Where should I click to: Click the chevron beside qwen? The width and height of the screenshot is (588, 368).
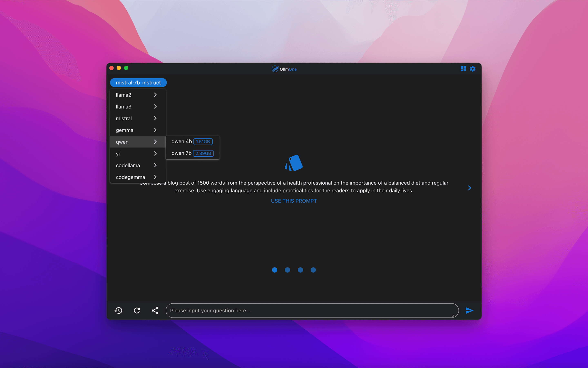point(155,142)
